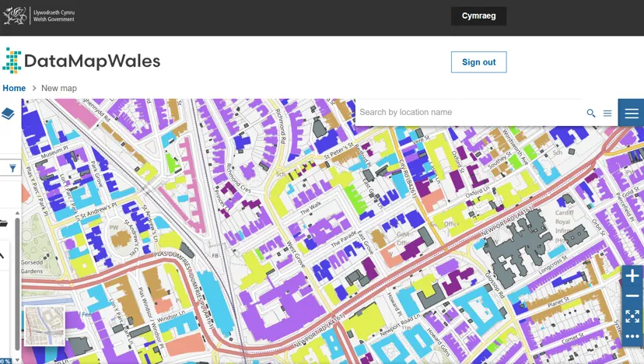Click the 'St Peter's St' street label
The width and height of the screenshot is (644, 364).
[x=339, y=151]
